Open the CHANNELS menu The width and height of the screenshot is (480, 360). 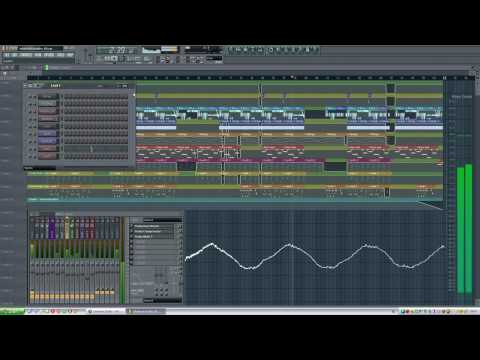(26, 55)
